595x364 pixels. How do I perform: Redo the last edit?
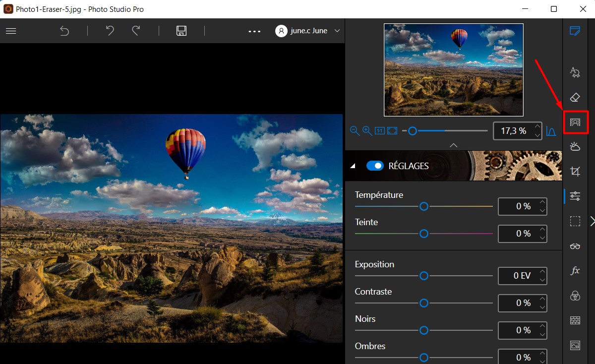(136, 31)
